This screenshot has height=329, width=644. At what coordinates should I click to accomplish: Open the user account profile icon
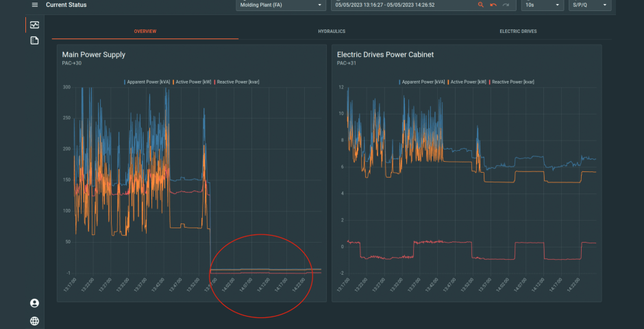click(34, 303)
